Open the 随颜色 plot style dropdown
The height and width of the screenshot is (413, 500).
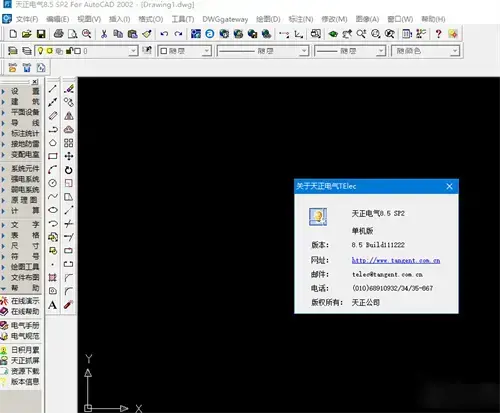coord(455,51)
